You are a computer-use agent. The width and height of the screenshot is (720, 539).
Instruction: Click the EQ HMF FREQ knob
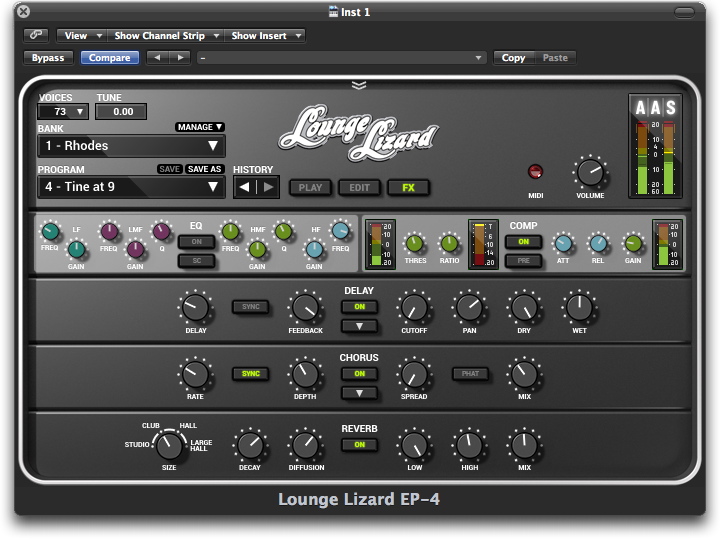pos(230,231)
